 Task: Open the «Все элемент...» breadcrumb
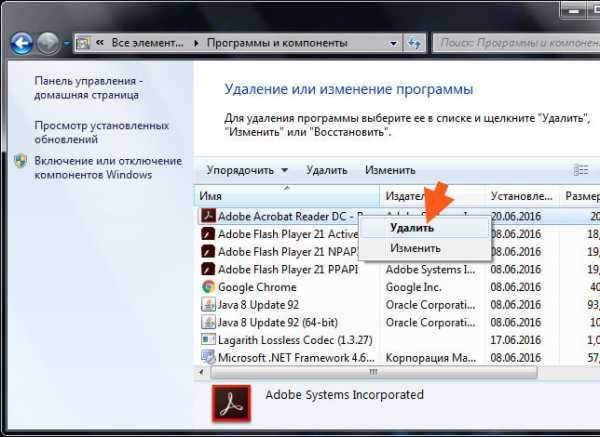(147, 43)
